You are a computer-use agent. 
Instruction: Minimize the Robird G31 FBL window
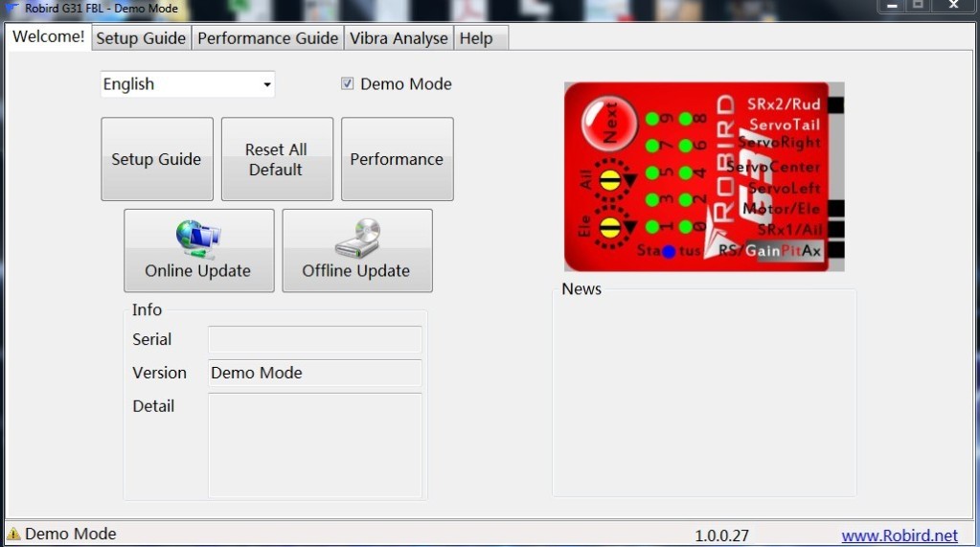coord(892,6)
